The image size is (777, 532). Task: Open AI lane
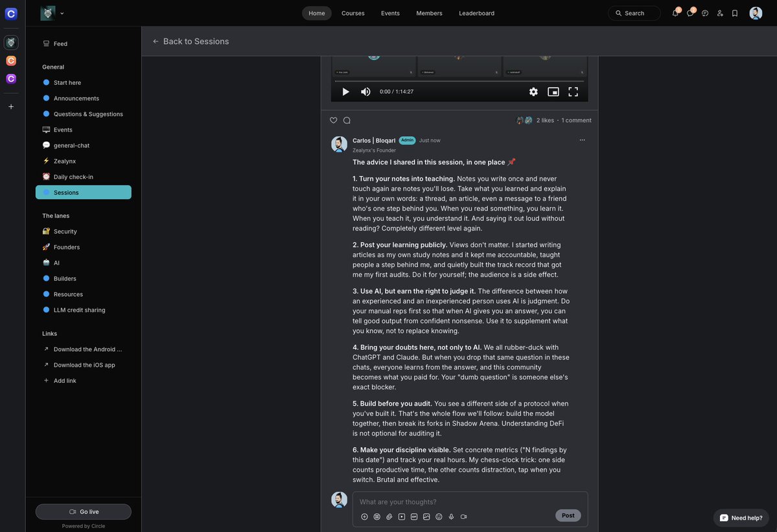pos(83,263)
